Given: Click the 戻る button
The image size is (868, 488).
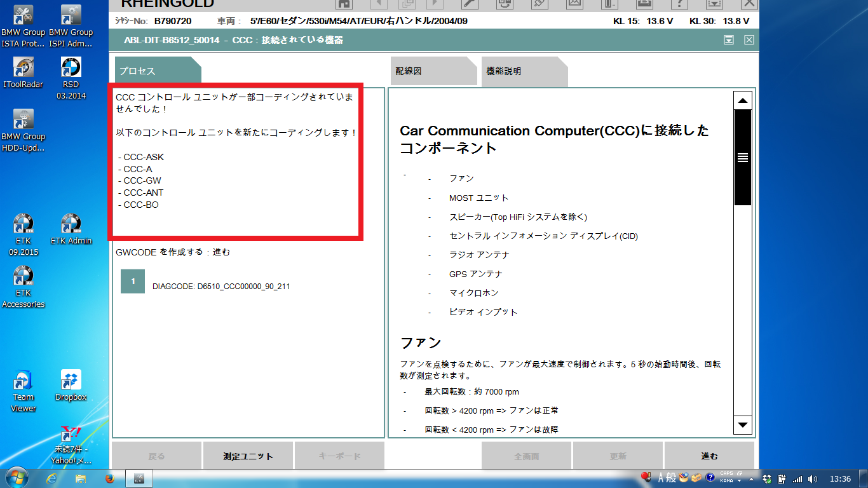Looking at the screenshot, I should click(156, 456).
